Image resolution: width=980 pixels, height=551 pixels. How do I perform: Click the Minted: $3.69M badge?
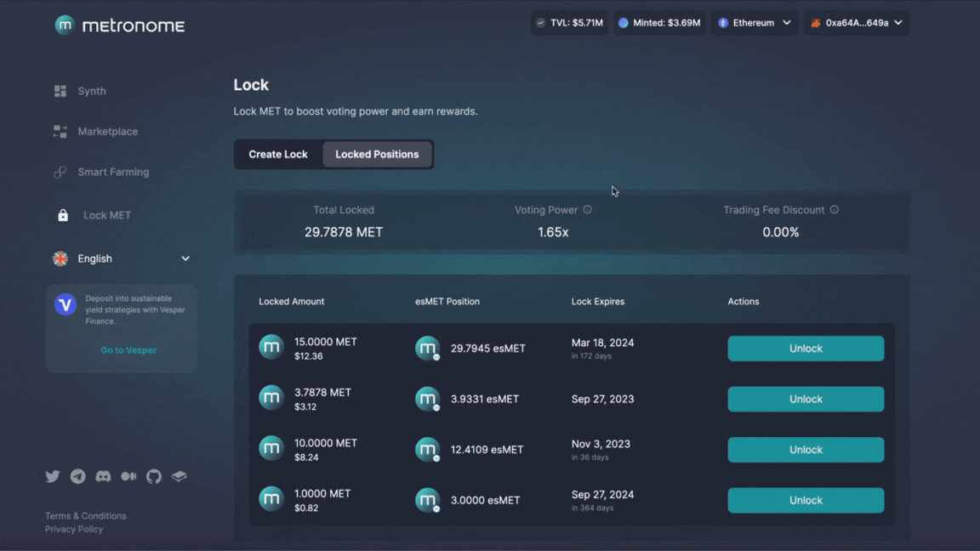click(x=659, y=23)
